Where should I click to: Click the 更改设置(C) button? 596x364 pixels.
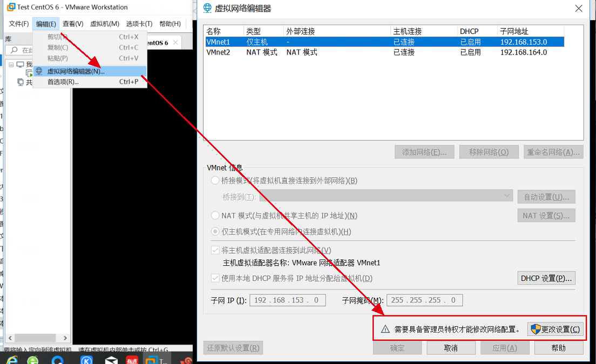556,329
